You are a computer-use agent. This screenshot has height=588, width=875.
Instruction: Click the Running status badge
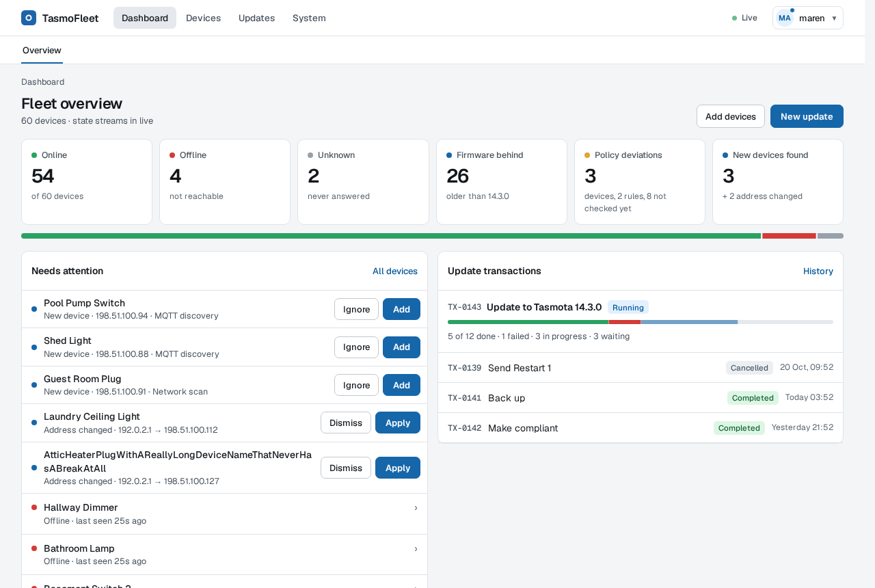(628, 308)
